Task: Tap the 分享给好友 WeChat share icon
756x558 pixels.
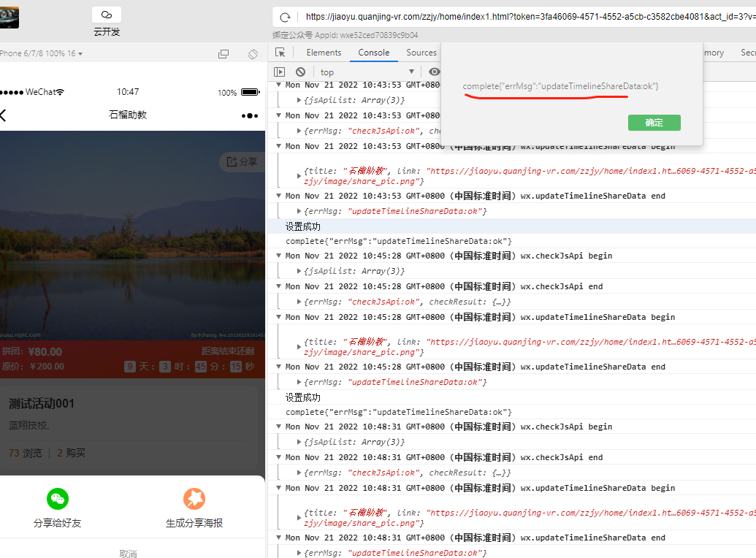Action: coord(58,499)
